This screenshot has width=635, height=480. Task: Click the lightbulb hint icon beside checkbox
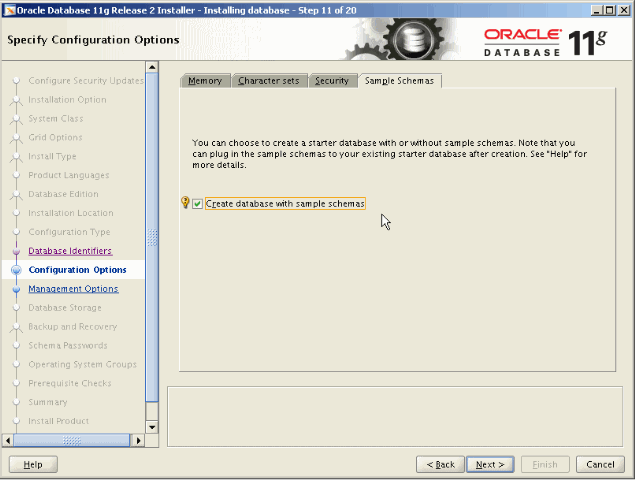[x=185, y=202]
